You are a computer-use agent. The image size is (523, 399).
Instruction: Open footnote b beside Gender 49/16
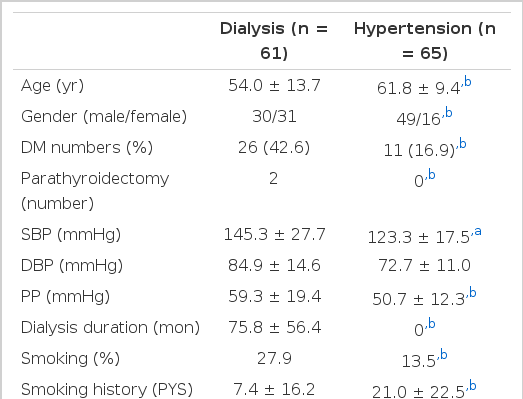pyautogui.click(x=449, y=113)
